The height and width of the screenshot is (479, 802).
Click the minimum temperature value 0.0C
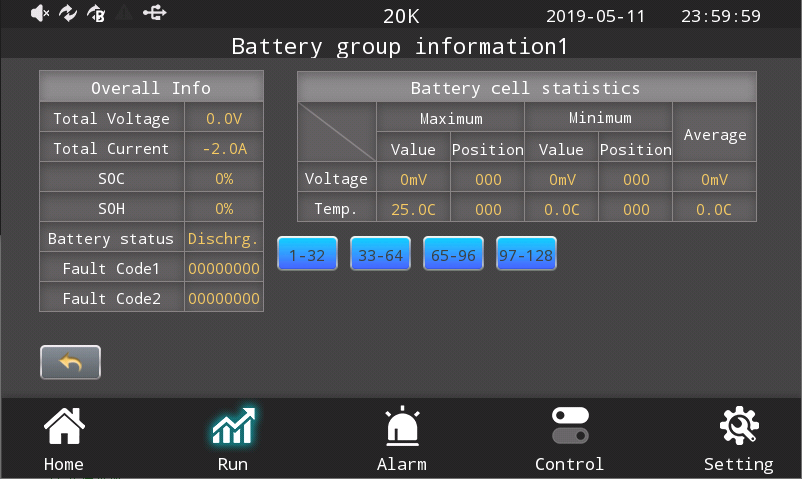[562, 209]
